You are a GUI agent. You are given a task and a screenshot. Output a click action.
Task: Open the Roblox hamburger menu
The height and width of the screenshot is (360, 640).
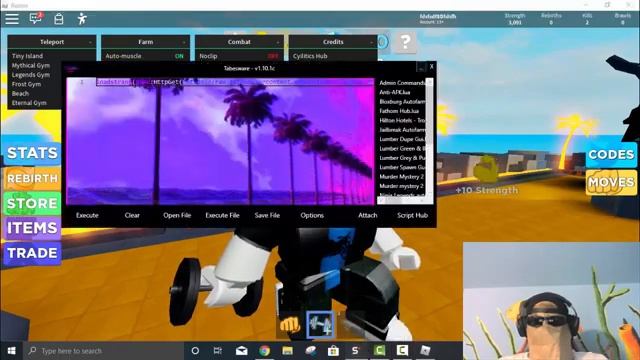12,19
